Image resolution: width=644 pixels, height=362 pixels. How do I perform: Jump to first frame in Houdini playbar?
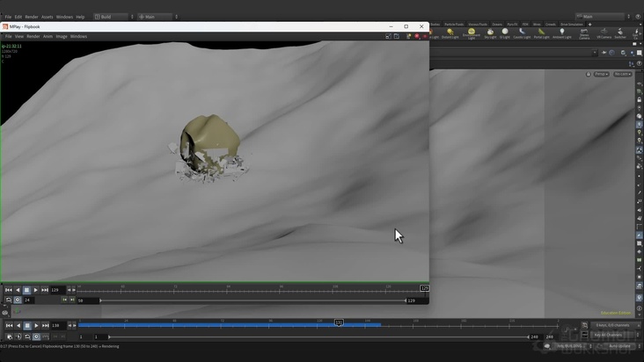tap(9, 325)
